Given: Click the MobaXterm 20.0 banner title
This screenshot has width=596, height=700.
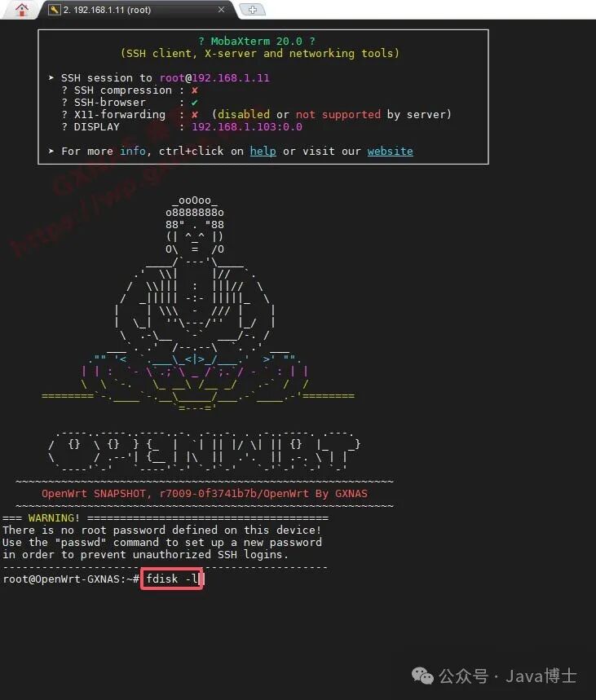Looking at the screenshot, I should point(257,41).
